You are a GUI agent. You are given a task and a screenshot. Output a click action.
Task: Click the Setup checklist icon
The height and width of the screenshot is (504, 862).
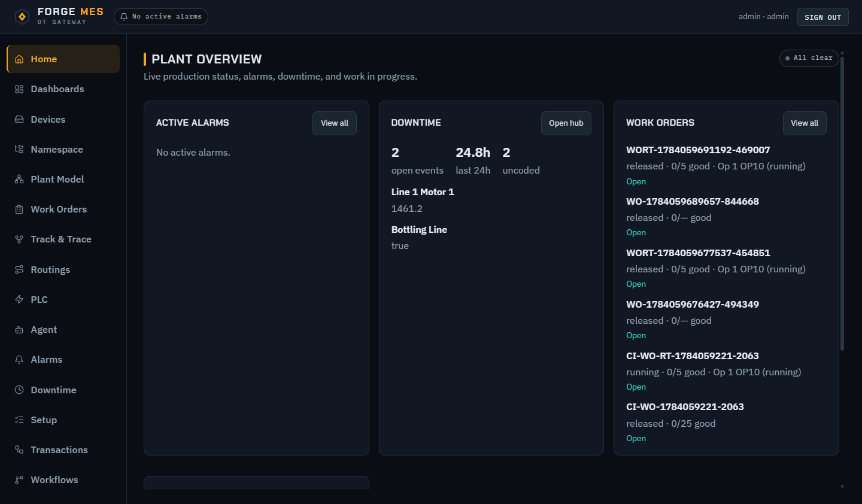(x=19, y=420)
